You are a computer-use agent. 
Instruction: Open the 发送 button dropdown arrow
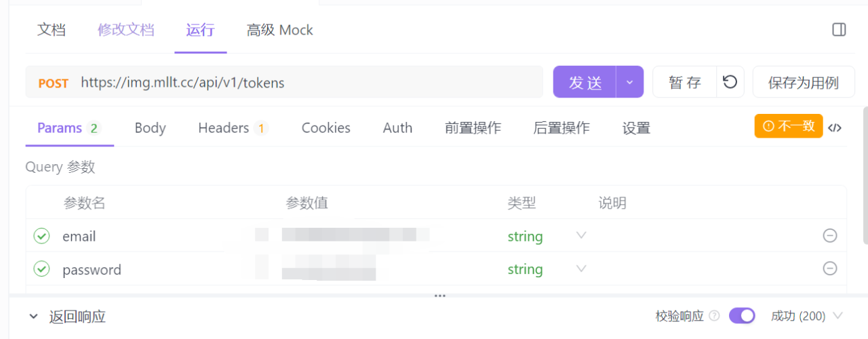(x=629, y=82)
